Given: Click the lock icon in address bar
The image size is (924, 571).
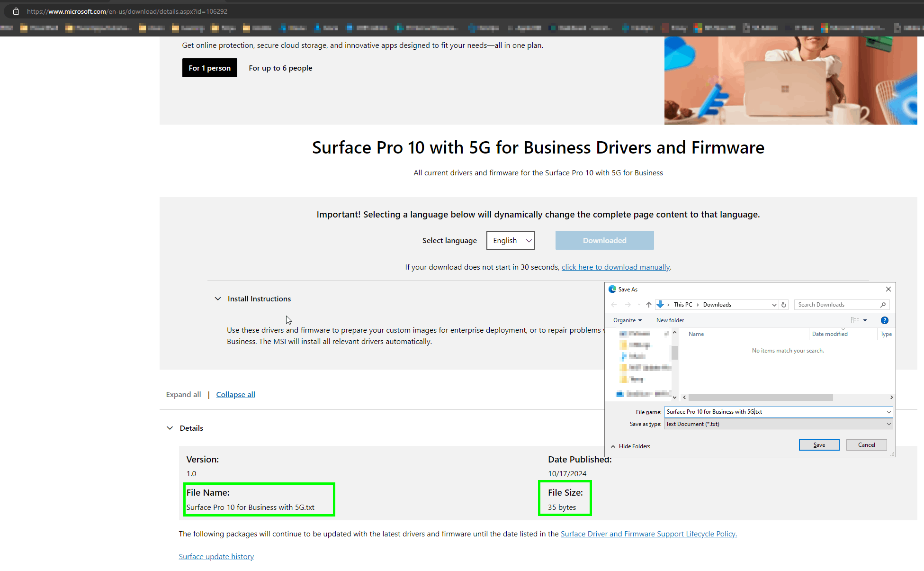Looking at the screenshot, I should tap(16, 11).
